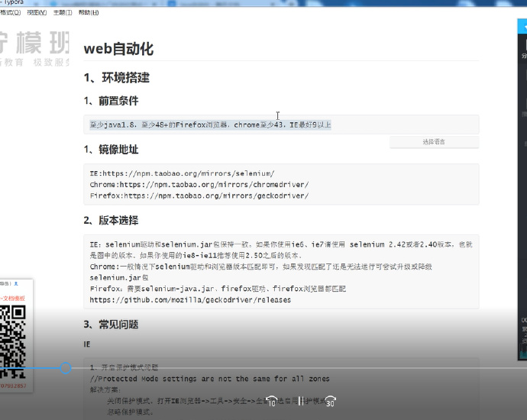Click the QR code image
The image size is (527, 420).
pyautogui.click(x=12, y=341)
